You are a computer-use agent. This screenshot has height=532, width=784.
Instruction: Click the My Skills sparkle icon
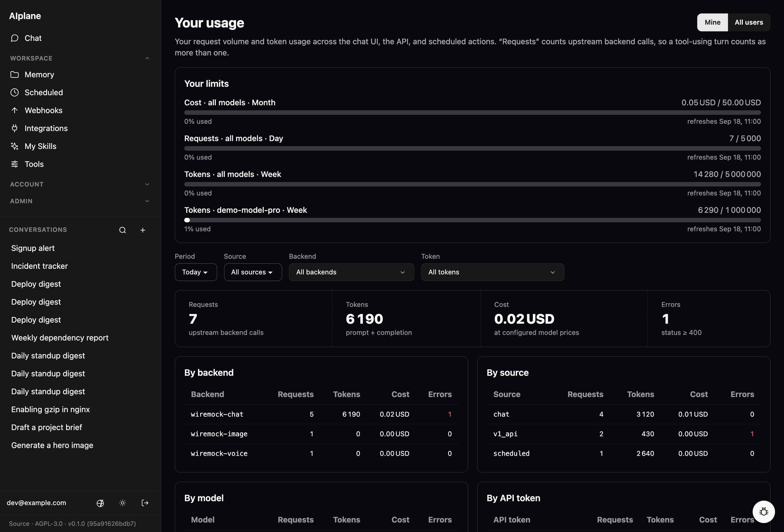tap(15, 146)
